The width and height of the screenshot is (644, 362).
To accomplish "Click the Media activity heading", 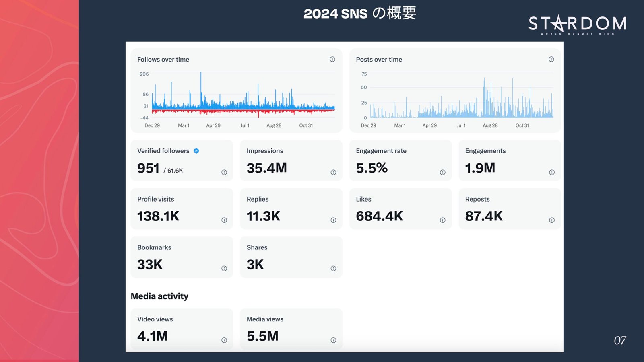I will point(159,296).
